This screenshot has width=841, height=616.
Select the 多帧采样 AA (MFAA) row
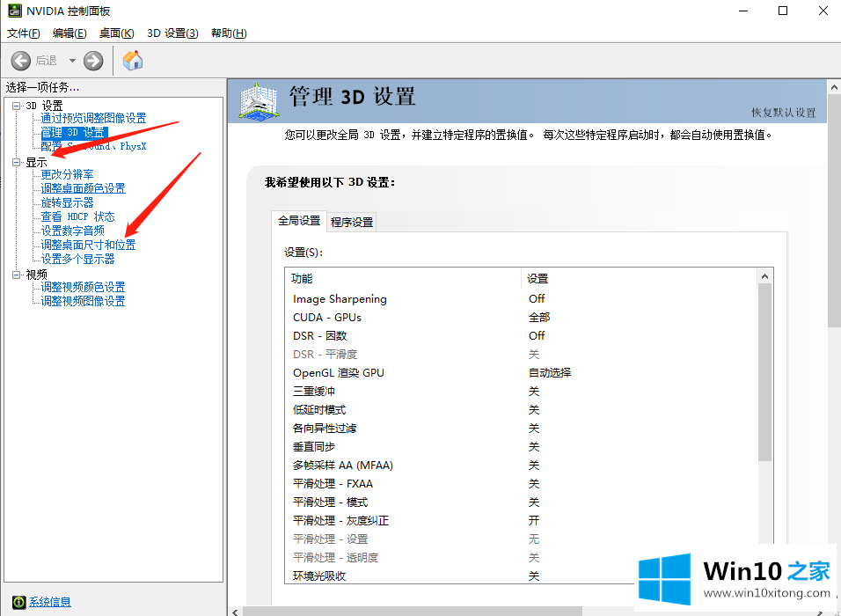tap(521, 466)
